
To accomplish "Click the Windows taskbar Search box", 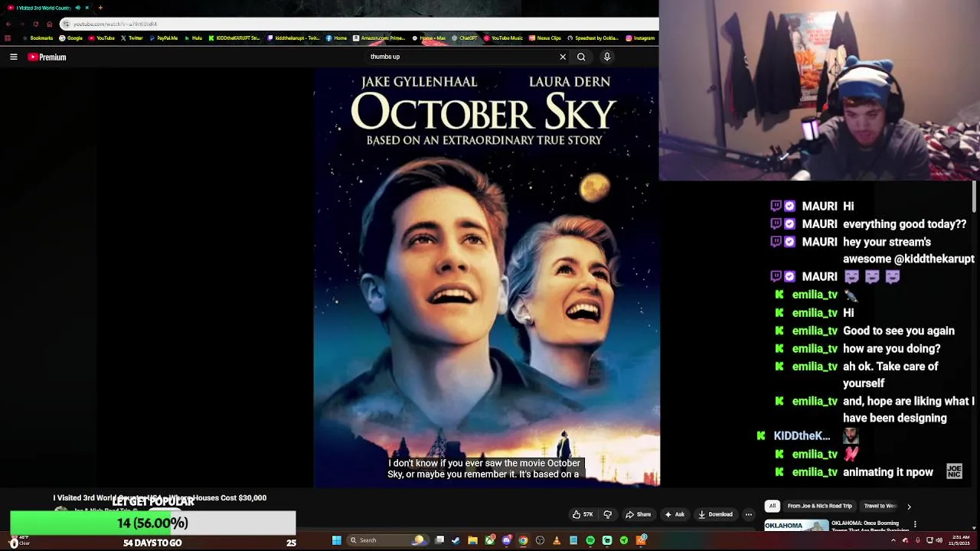I will click(x=387, y=540).
